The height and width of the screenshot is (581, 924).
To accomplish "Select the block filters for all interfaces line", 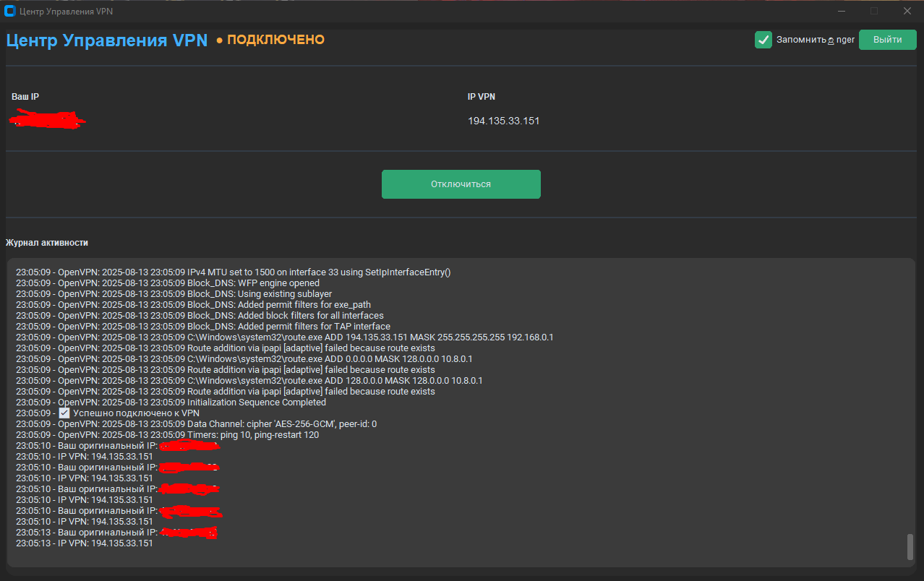I will 200,316.
